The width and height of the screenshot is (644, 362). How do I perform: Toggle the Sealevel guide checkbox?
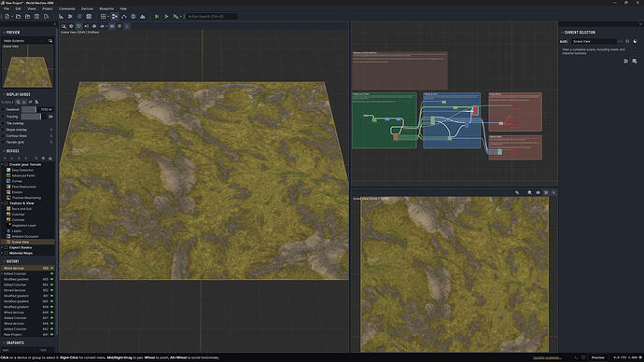tap(4, 109)
